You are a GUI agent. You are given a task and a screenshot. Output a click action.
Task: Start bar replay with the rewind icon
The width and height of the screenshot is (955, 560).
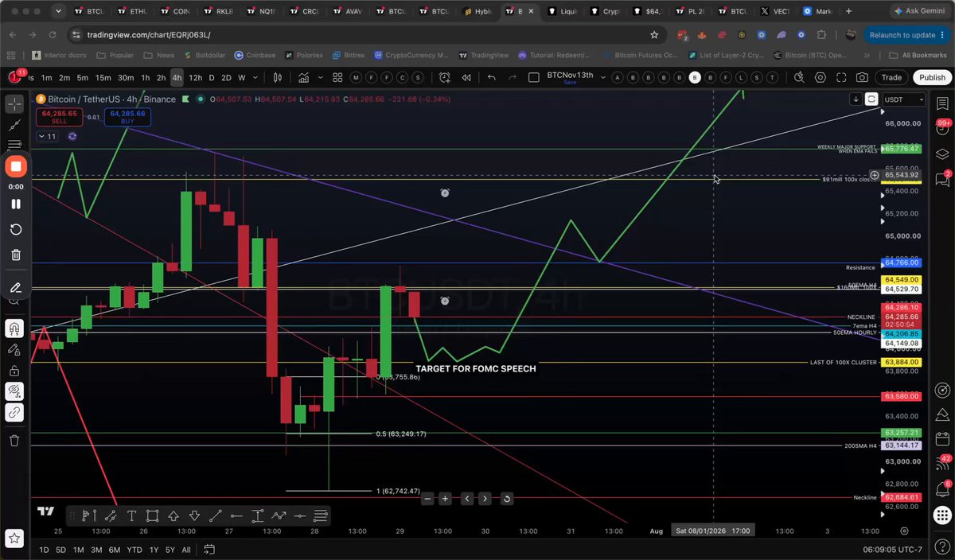coord(466,77)
